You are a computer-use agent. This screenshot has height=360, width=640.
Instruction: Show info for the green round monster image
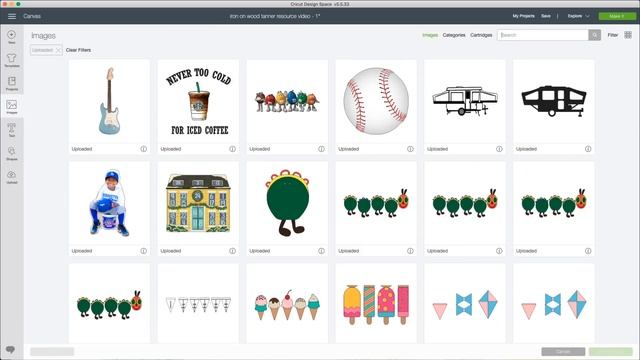[321, 251]
